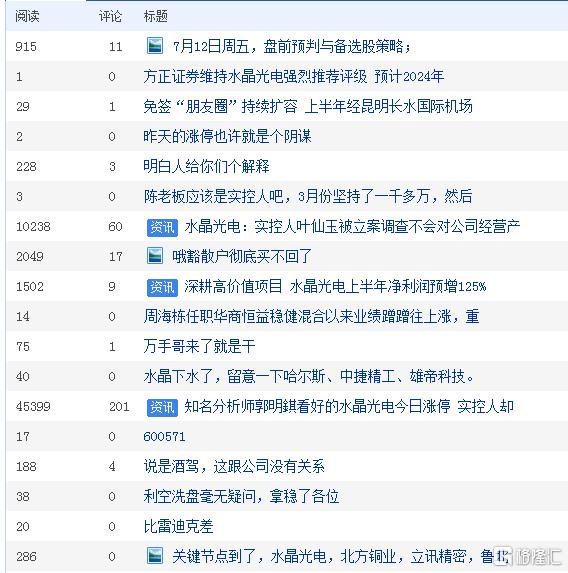568x573 pixels.
Task: Open post 比雷迪克差
Action: coord(178,526)
